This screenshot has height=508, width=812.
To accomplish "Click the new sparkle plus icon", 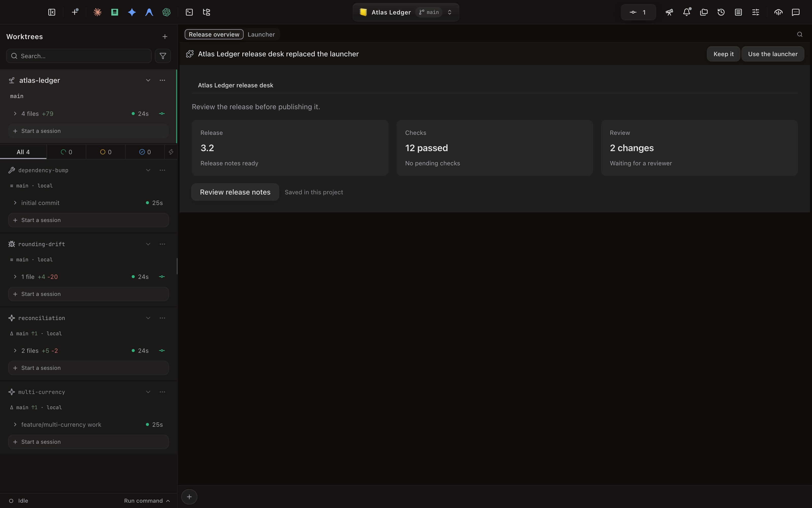I will click(x=75, y=12).
